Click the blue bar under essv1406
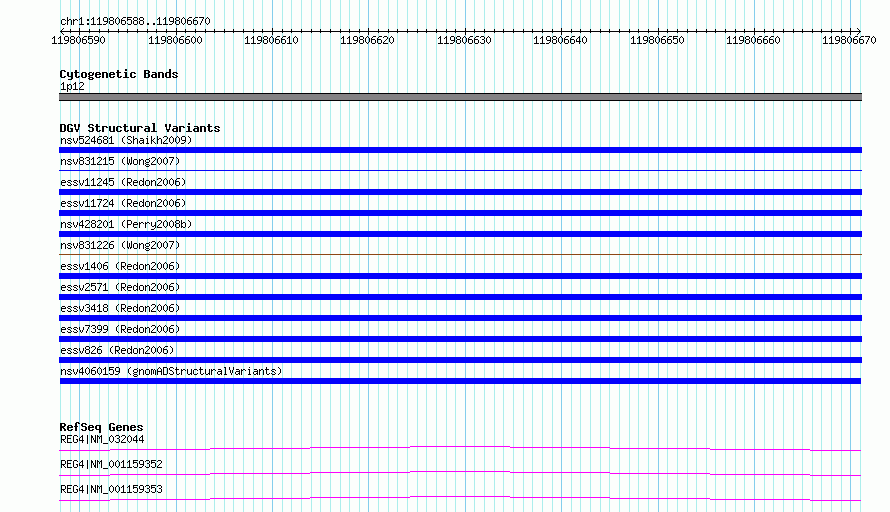Screen dimensions: 890x512 [x=460, y=276]
